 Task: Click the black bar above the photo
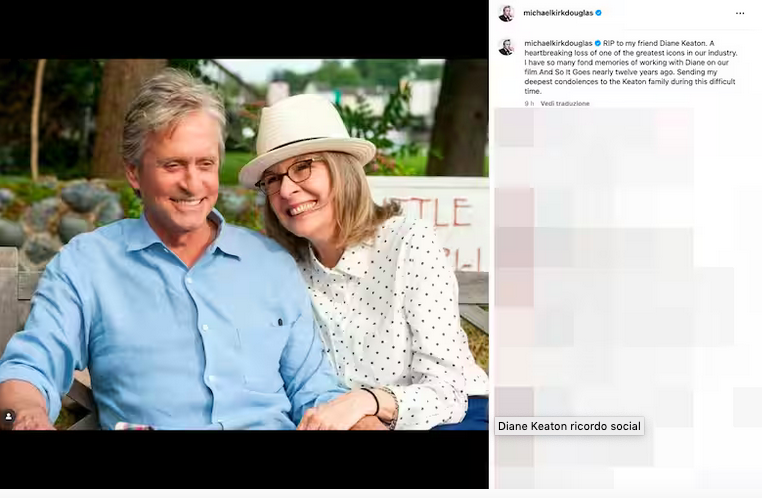point(244,30)
